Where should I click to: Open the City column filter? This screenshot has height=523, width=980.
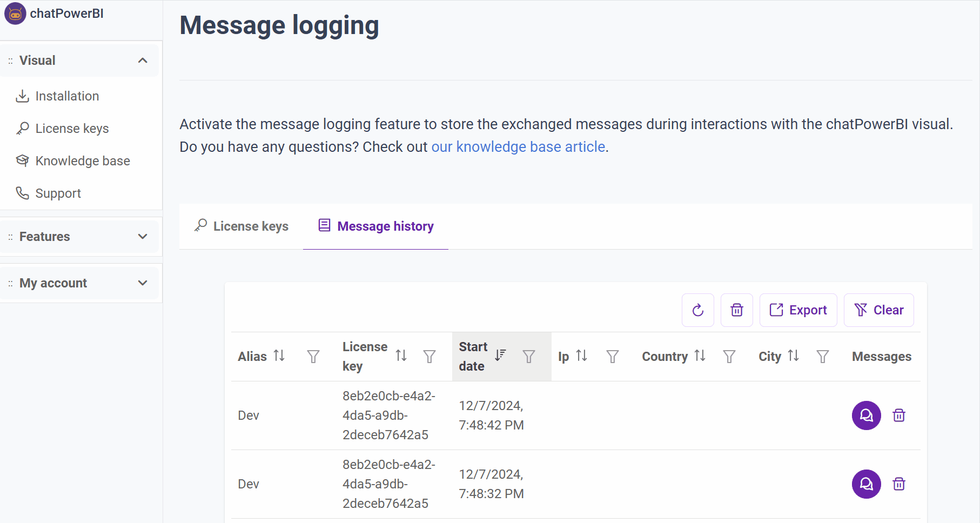(823, 357)
